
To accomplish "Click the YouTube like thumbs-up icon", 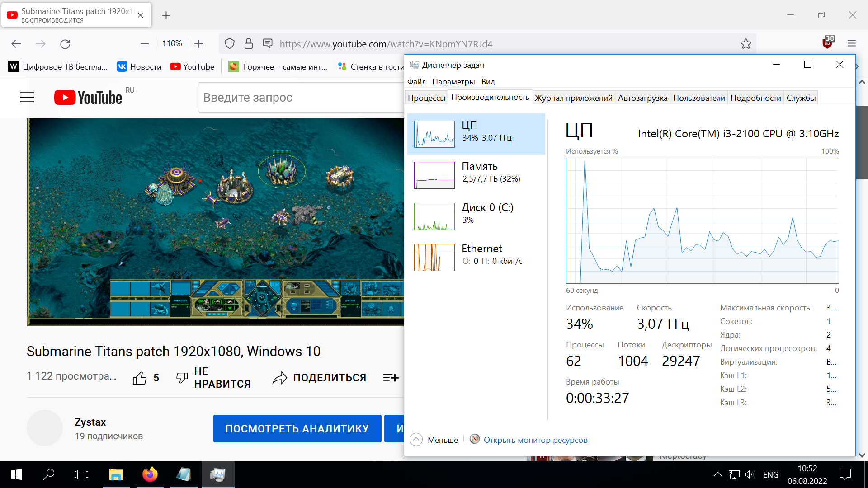I will point(140,378).
